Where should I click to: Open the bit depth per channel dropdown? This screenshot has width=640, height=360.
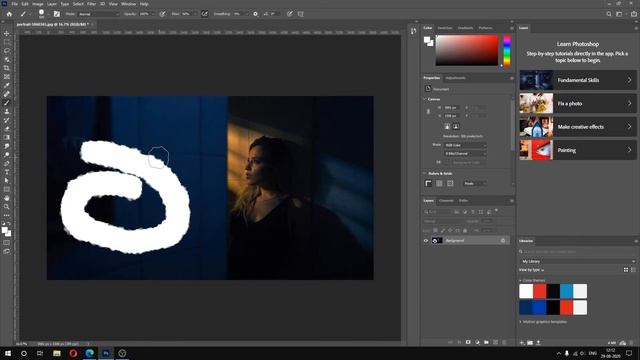tap(465, 154)
